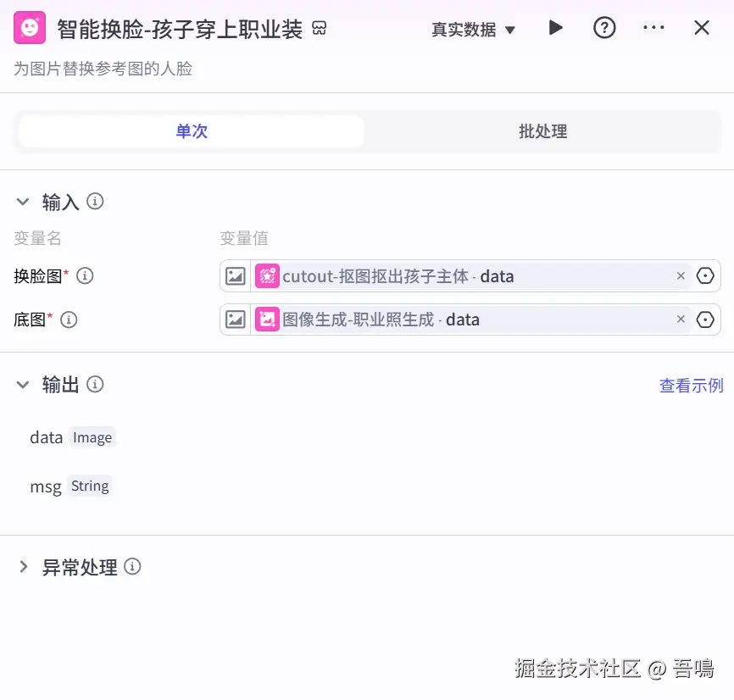Click the info icon next to 换脸图

pyautogui.click(x=86, y=275)
